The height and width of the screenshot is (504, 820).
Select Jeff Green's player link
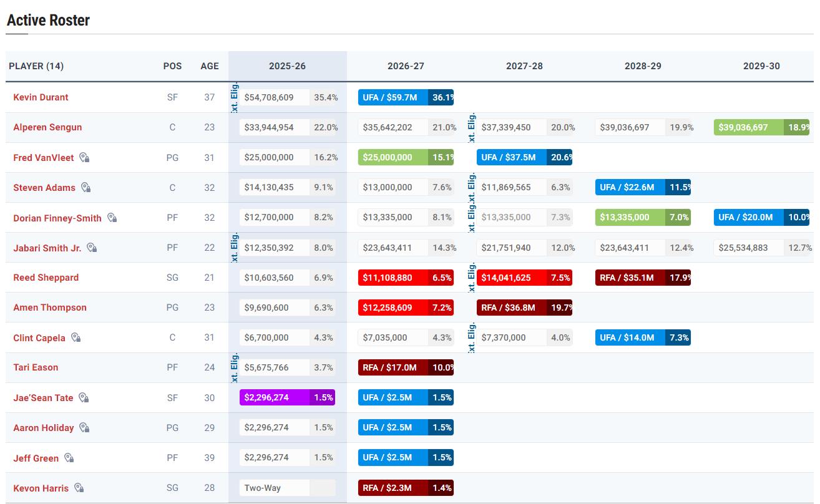(x=36, y=458)
